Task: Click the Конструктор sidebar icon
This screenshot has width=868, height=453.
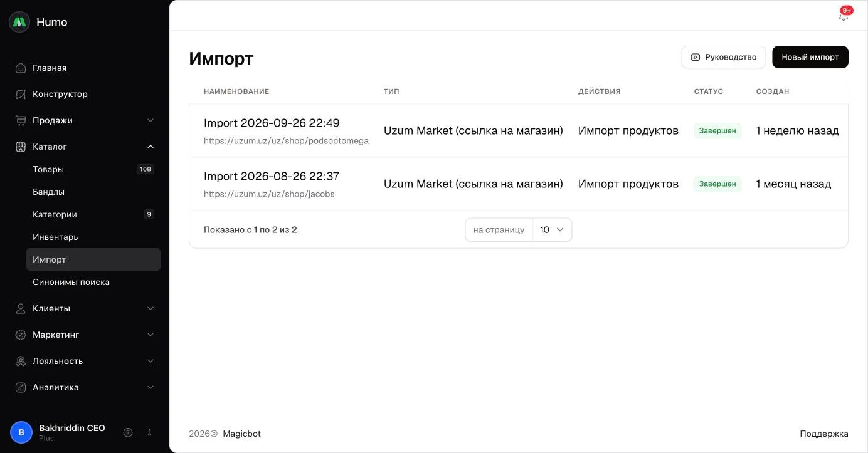Action: [21, 94]
